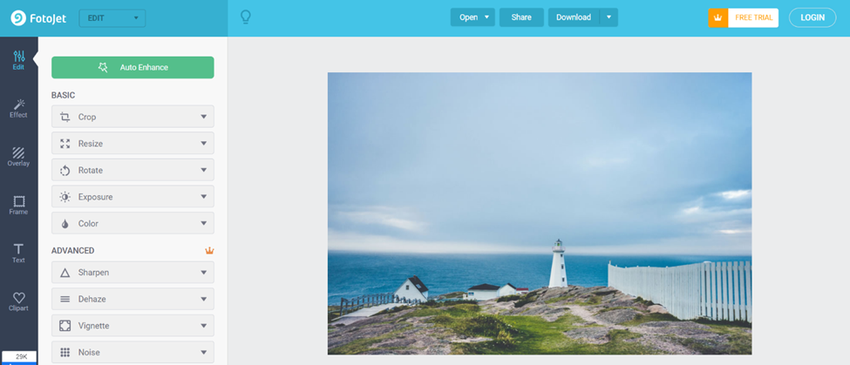Expand the Crop section arrow
The image size is (850, 365).
[204, 117]
